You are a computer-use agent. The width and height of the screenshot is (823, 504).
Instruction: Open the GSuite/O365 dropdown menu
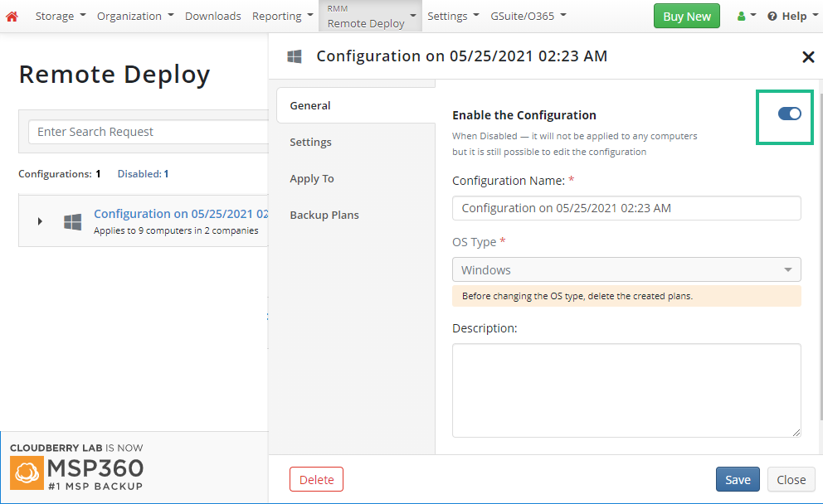(x=528, y=17)
